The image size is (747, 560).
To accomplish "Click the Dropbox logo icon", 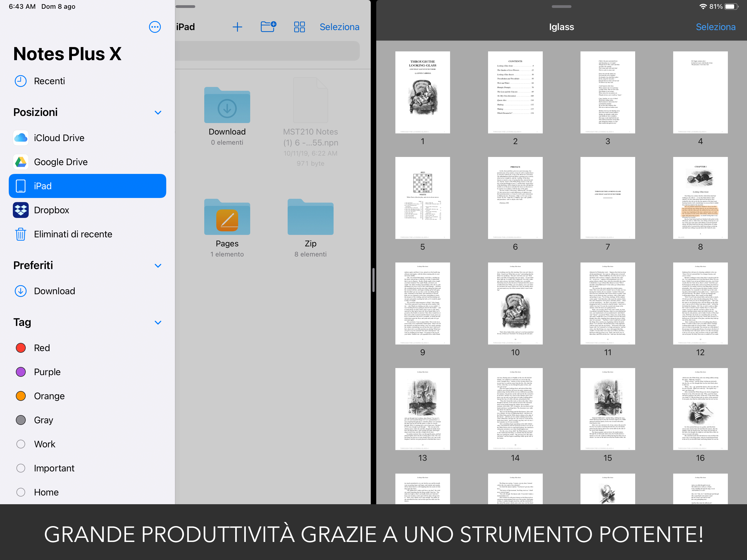I will pyautogui.click(x=21, y=210).
